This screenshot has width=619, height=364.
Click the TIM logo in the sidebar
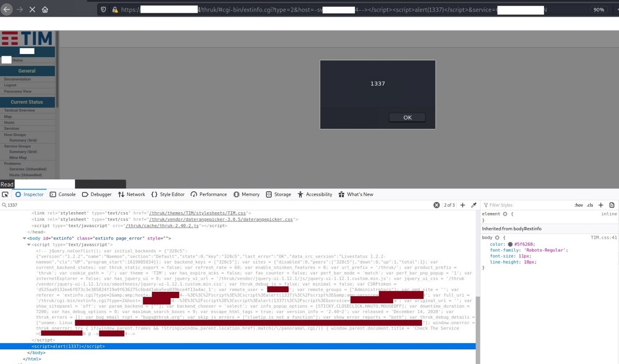tap(27, 39)
